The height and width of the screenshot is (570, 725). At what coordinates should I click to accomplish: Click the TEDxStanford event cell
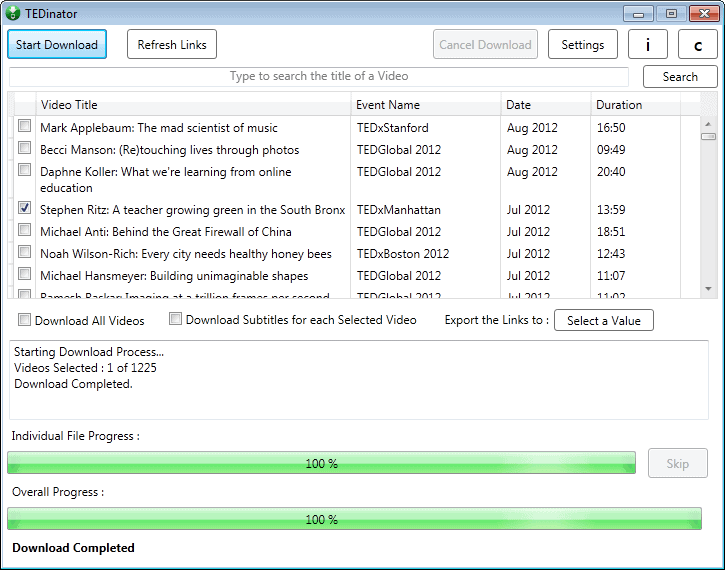click(392, 128)
